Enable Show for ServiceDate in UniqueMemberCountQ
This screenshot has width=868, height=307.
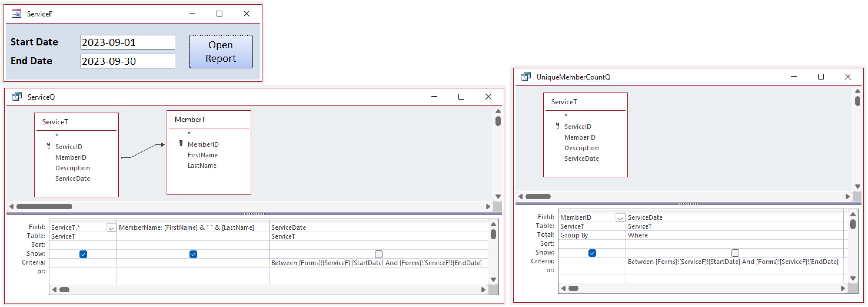735,253
